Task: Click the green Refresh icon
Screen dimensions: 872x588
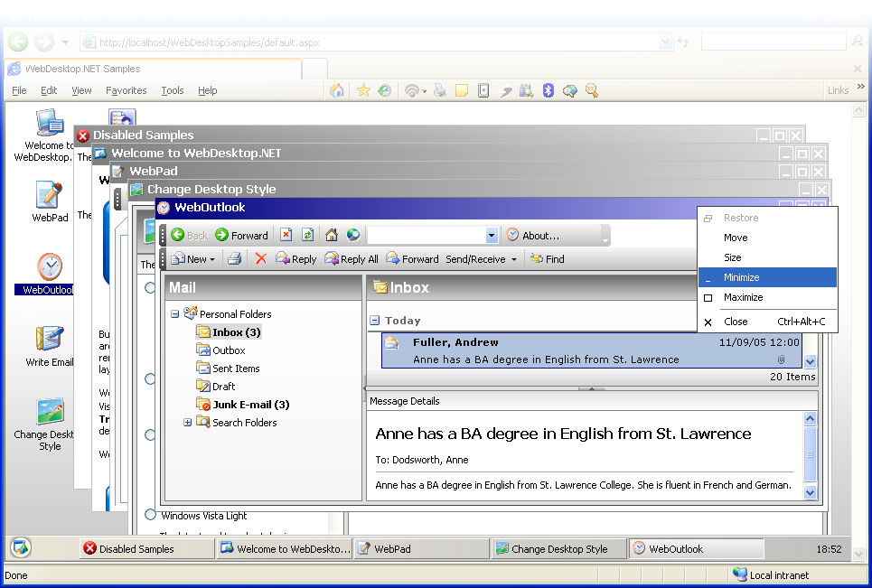Action: (x=308, y=235)
